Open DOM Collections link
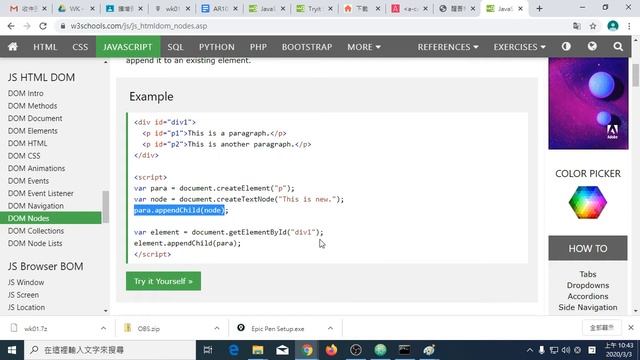Screen dimensions: 640x360 36,231
